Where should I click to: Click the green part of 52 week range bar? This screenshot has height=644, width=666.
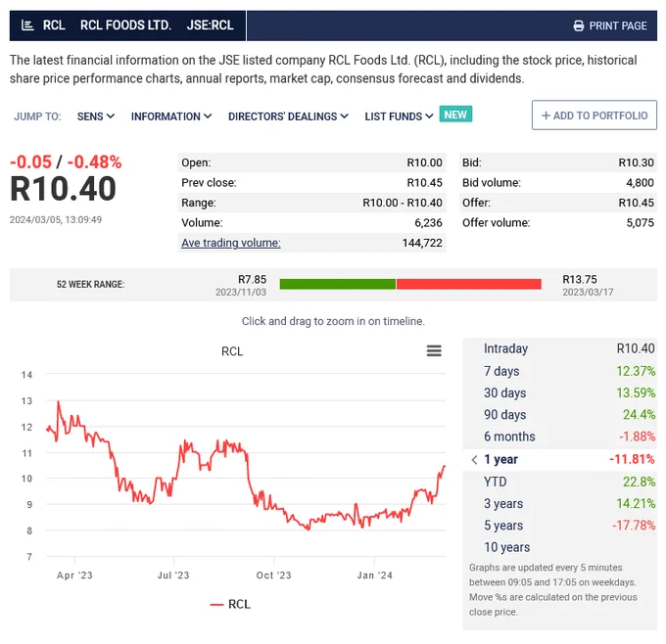[338, 284]
